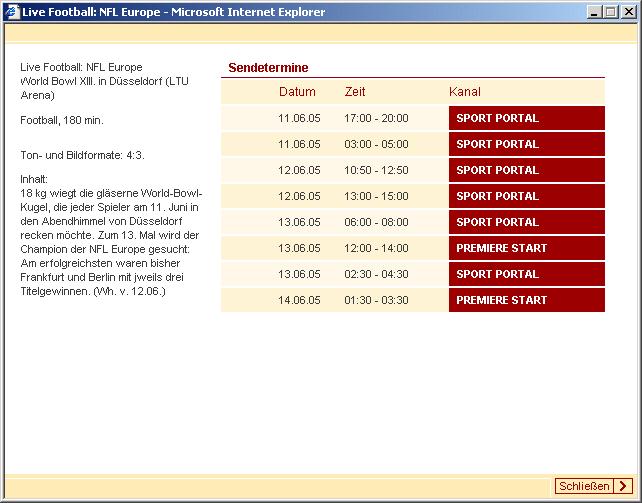Select date 11.06.05 in 03:00 row
The height and width of the screenshot is (503, 642).
pos(299,144)
